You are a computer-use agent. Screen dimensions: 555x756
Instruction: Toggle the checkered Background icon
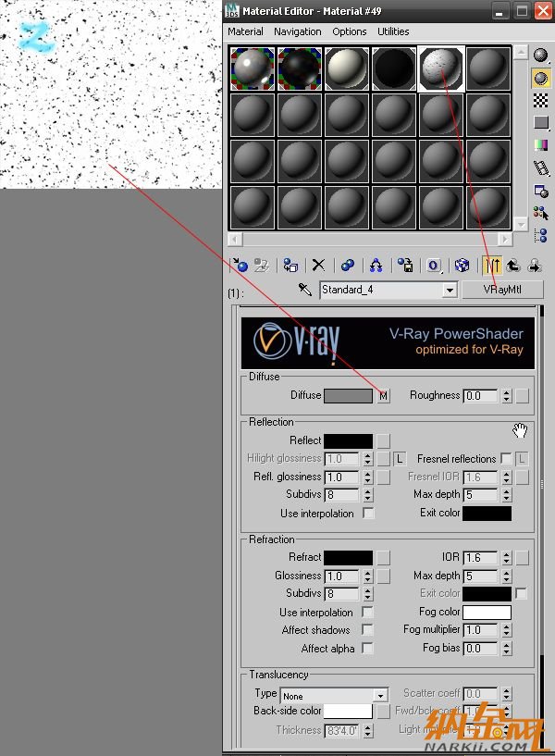coord(541,100)
